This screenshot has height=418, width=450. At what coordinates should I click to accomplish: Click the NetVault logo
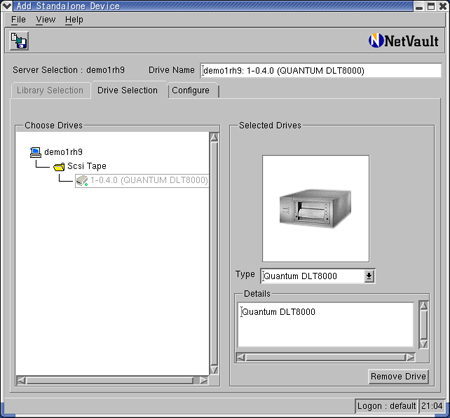[403, 41]
